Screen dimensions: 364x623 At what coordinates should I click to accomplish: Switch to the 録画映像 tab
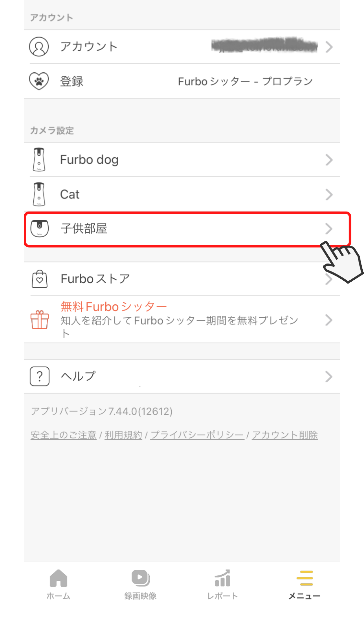pyautogui.click(x=140, y=584)
